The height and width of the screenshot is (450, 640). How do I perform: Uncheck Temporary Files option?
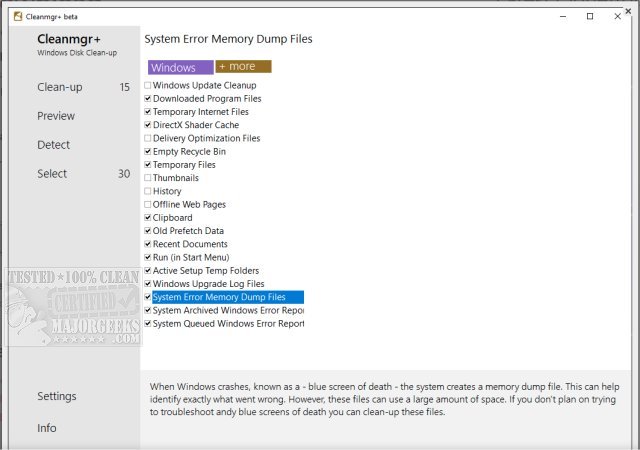[148, 165]
